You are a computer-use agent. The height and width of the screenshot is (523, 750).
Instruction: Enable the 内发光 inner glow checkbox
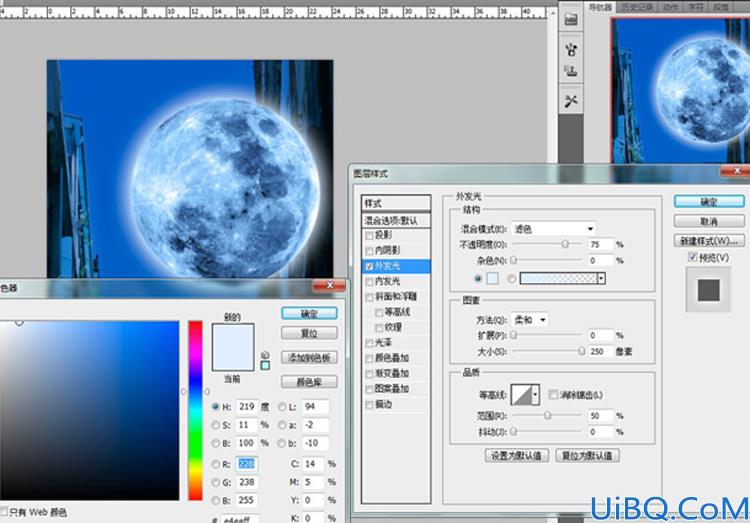369,282
